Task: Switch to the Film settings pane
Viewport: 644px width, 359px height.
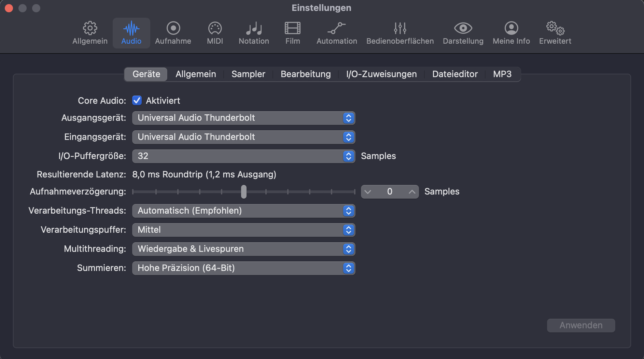Action: [x=293, y=33]
